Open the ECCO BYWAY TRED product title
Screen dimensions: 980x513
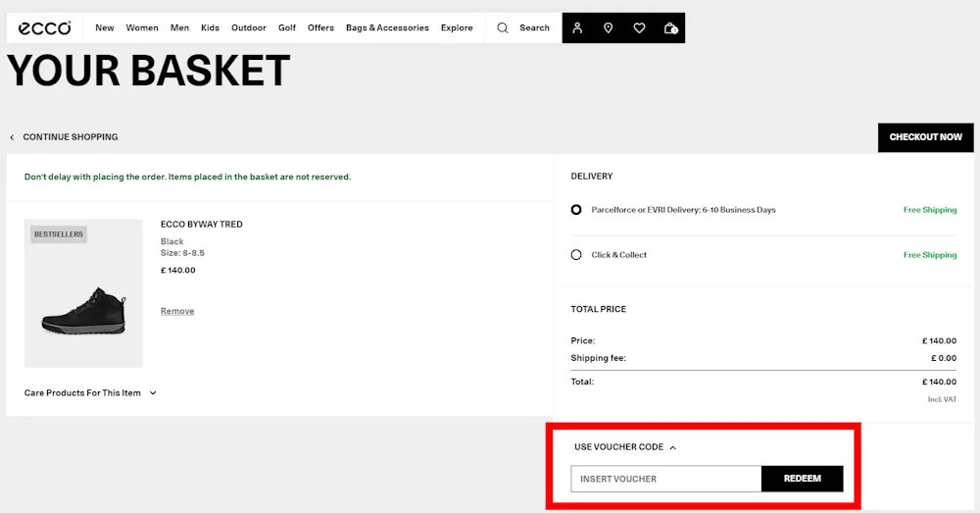point(201,224)
